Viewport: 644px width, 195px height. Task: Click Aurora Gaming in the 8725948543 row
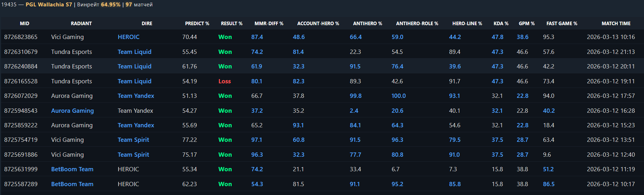coord(72,111)
